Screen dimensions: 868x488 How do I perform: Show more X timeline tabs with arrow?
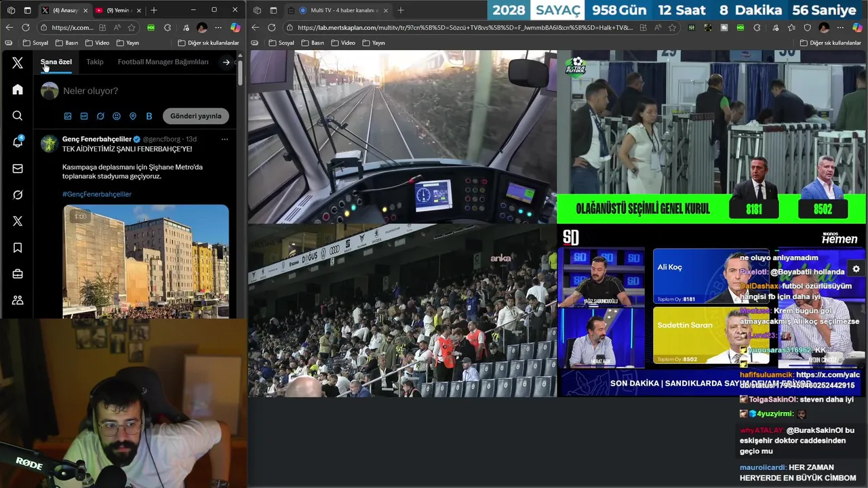click(226, 62)
